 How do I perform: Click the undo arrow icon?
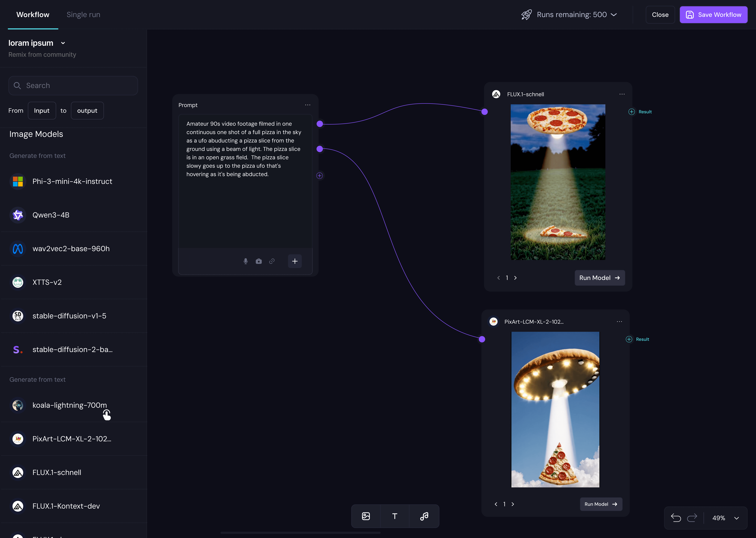(x=676, y=518)
